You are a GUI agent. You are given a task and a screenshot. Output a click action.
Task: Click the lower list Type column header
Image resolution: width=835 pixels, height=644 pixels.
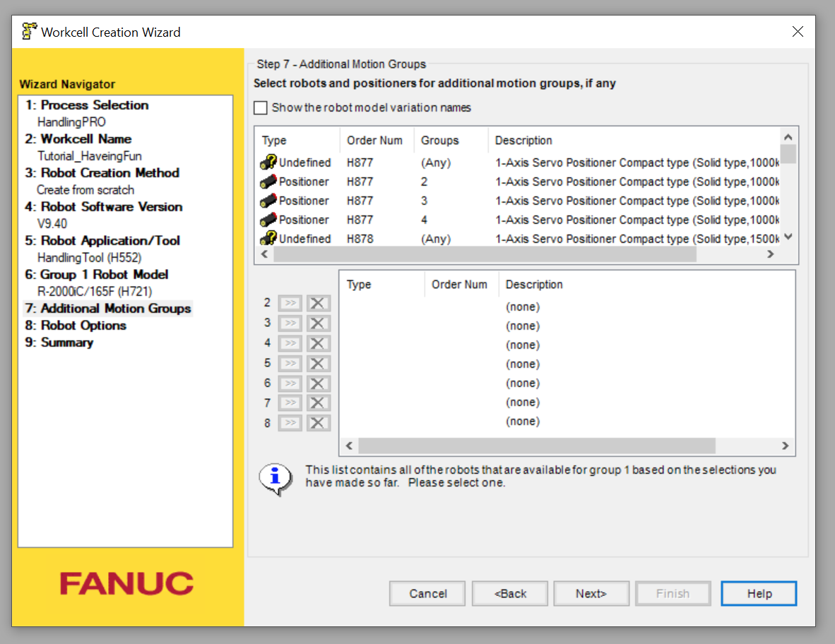[381, 285]
